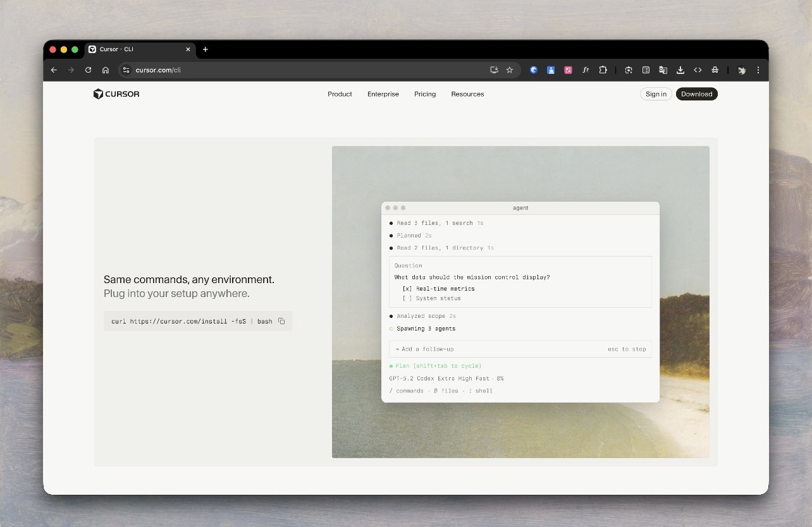Open the Chrome three-dot menu

point(758,70)
